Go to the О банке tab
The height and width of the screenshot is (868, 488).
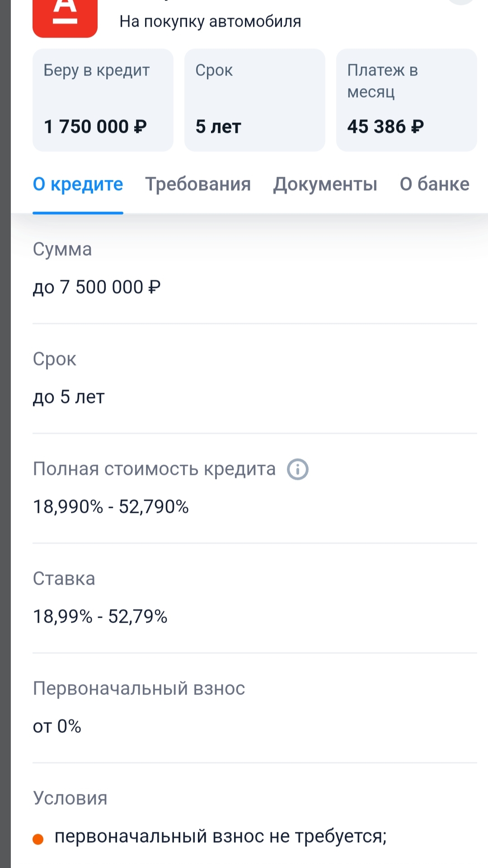click(434, 184)
